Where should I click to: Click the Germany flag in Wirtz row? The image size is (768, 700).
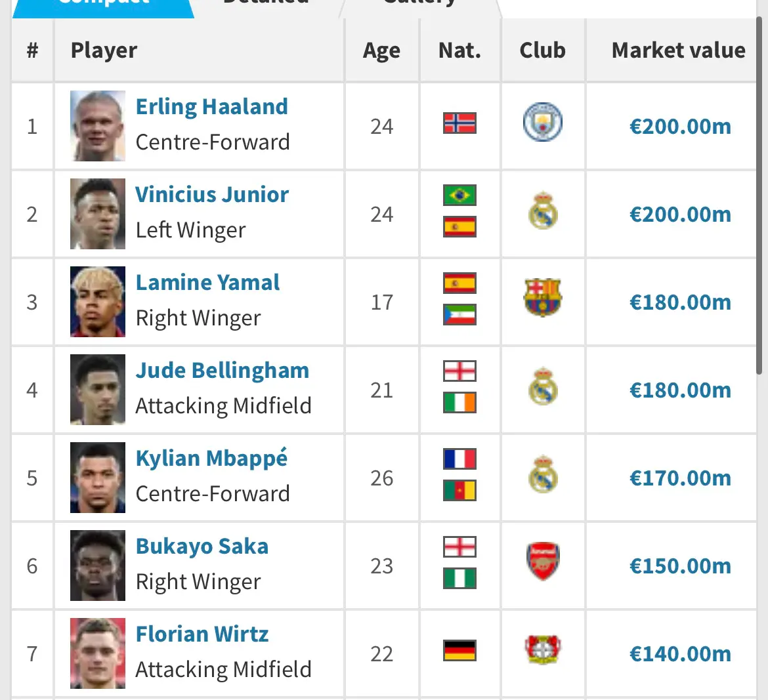[459, 651]
